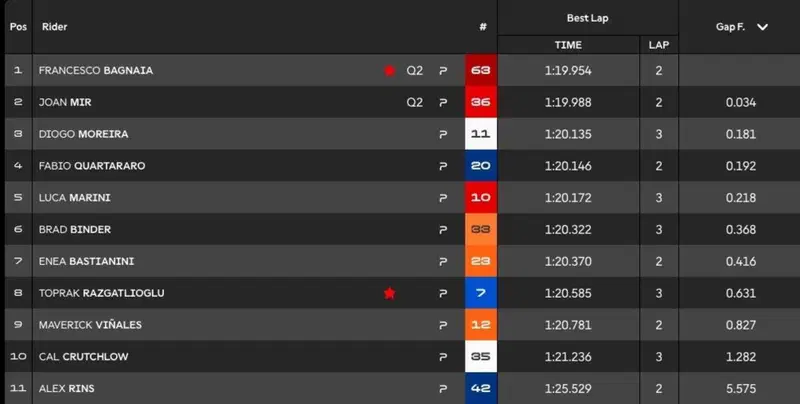Sort by the LAP column header
The width and height of the screenshot is (800, 404).
659,45
